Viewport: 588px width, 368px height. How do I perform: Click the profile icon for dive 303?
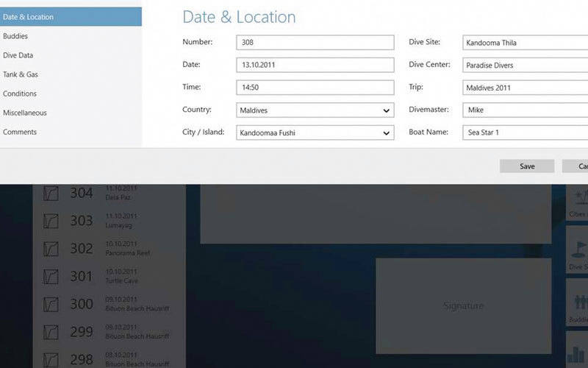(51, 221)
